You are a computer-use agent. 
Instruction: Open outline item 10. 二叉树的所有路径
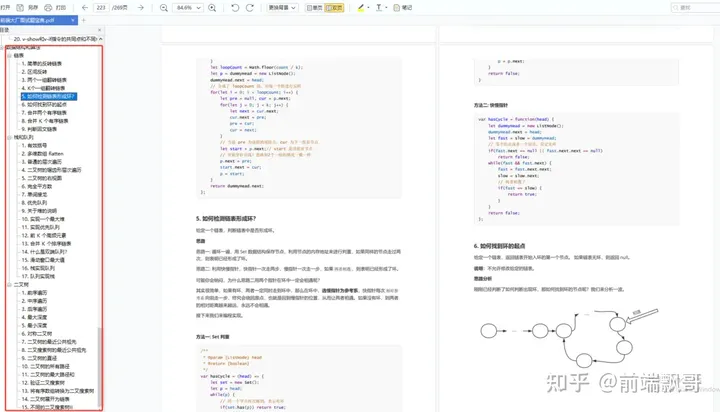45,367
